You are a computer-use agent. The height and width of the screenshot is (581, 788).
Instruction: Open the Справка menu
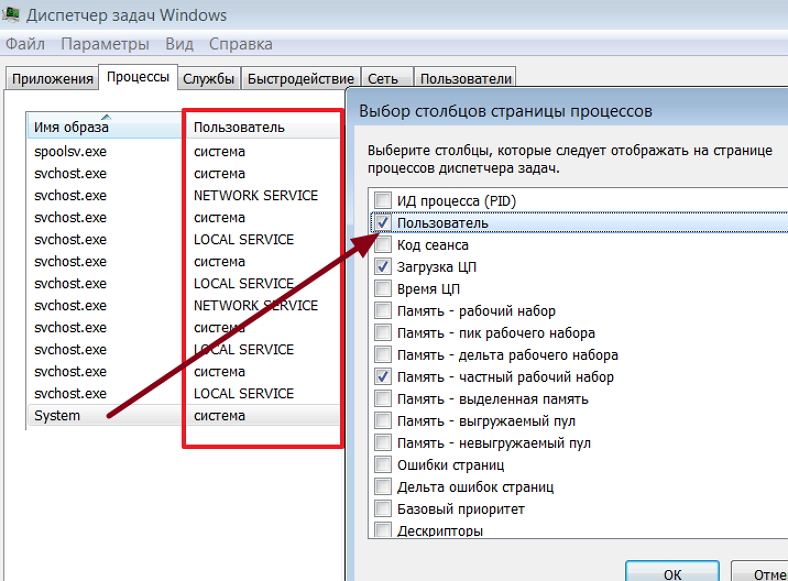click(x=241, y=44)
